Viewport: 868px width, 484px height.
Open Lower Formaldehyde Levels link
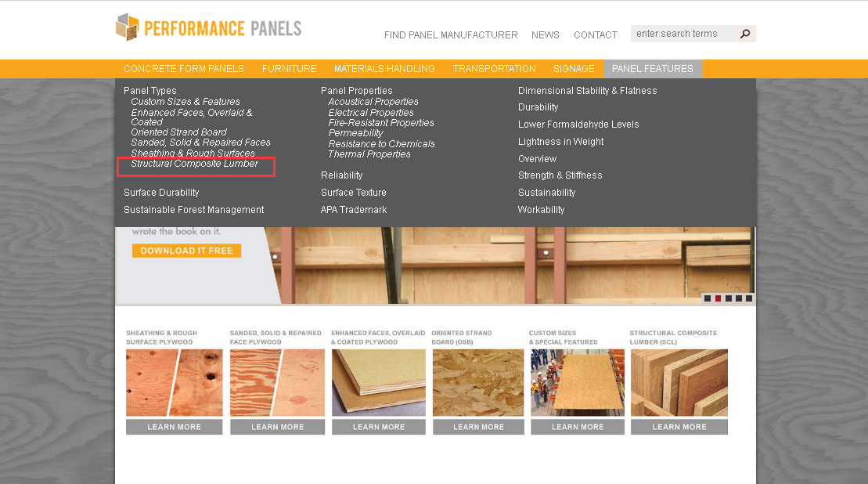(x=578, y=124)
